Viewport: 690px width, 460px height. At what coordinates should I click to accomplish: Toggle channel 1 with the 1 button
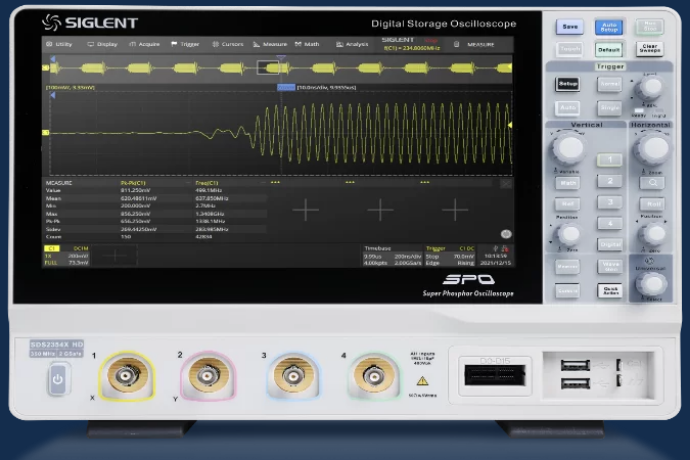tap(609, 159)
